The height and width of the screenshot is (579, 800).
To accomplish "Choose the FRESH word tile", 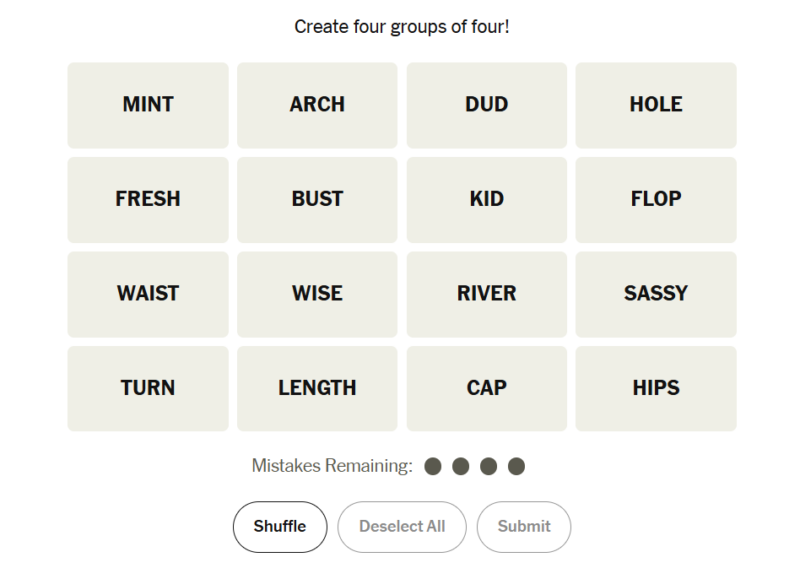I will (x=148, y=199).
